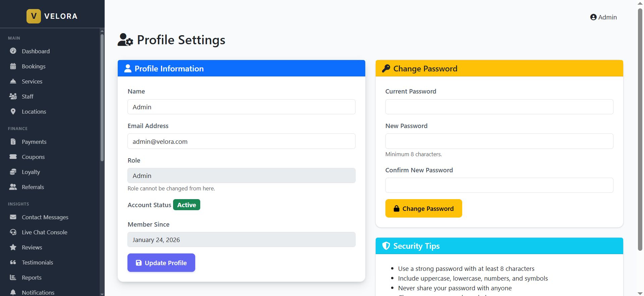Click the Loyalty coins icon
Image resolution: width=644 pixels, height=296 pixels.
[13, 172]
